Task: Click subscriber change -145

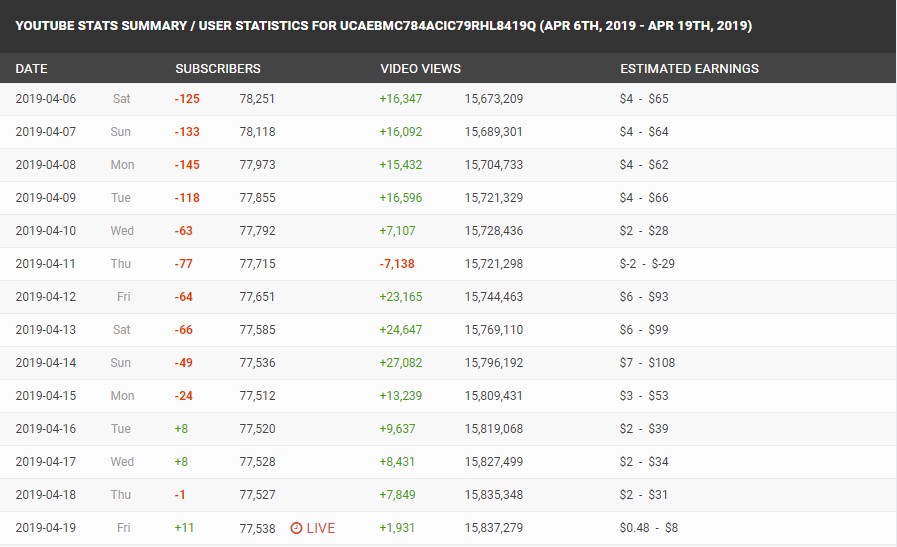Action: pos(187,165)
